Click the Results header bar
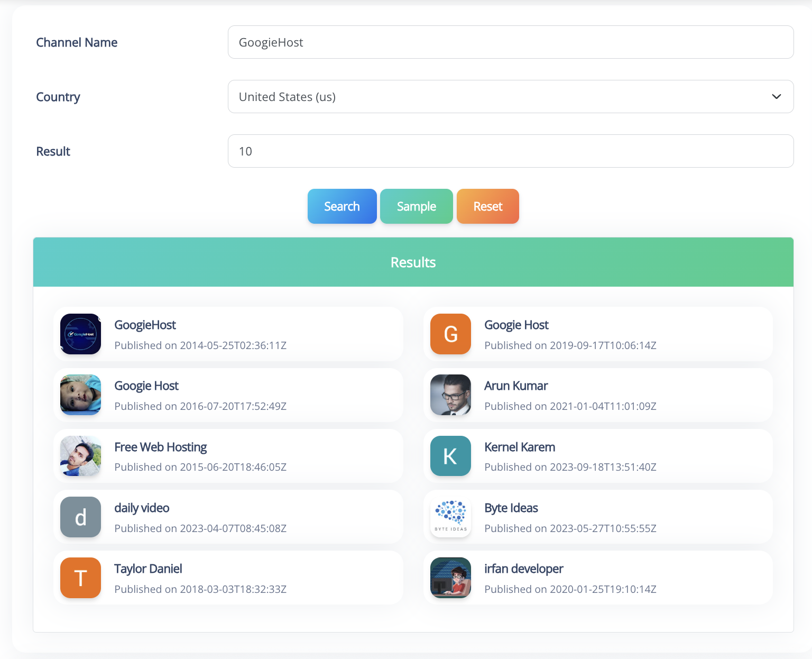Image resolution: width=812 pixels, height=659 pixels. (x=413, y=262)
